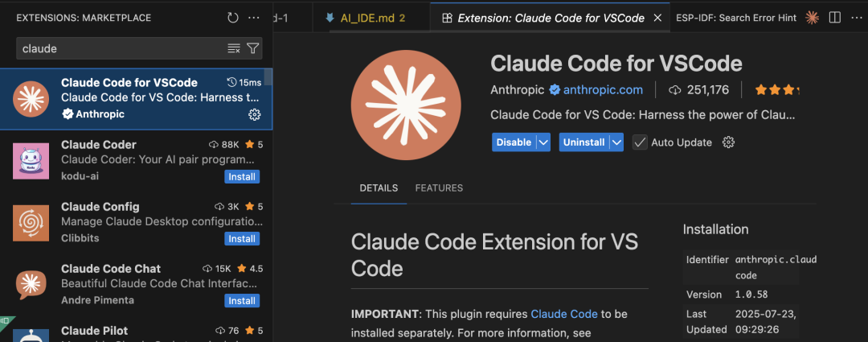
Task: Click the Uninstall button
Action: (x=584, y=142)
